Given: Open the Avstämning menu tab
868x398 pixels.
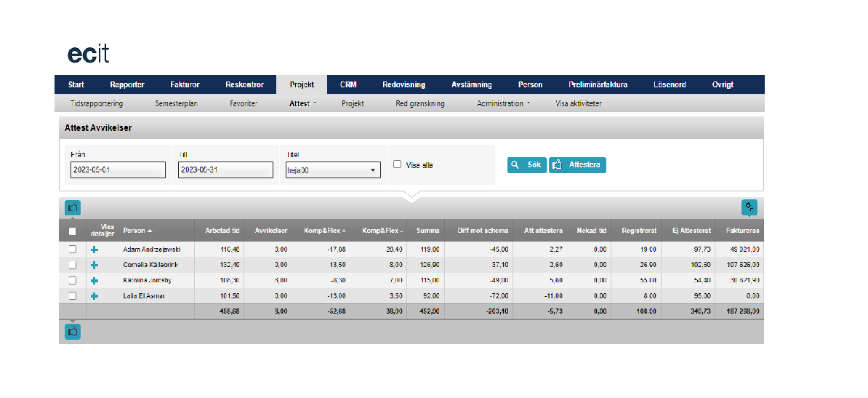Looking at the screenshot, I should click(x=472, y=85).
